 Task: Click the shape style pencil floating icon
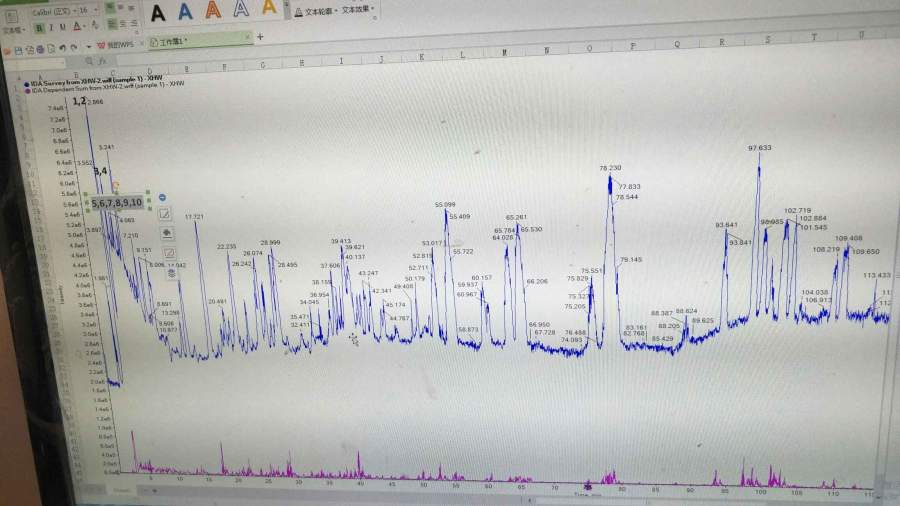pyautogui.click(x=165, y=215)
